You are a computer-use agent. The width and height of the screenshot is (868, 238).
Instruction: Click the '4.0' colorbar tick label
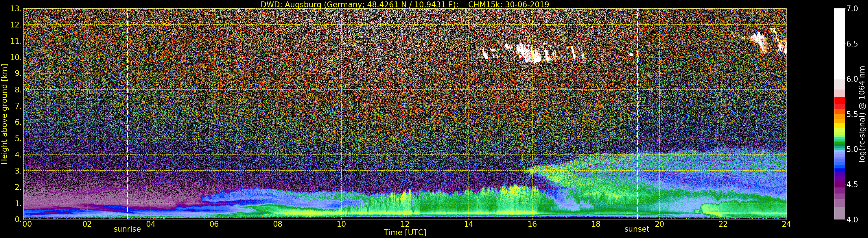852,220
